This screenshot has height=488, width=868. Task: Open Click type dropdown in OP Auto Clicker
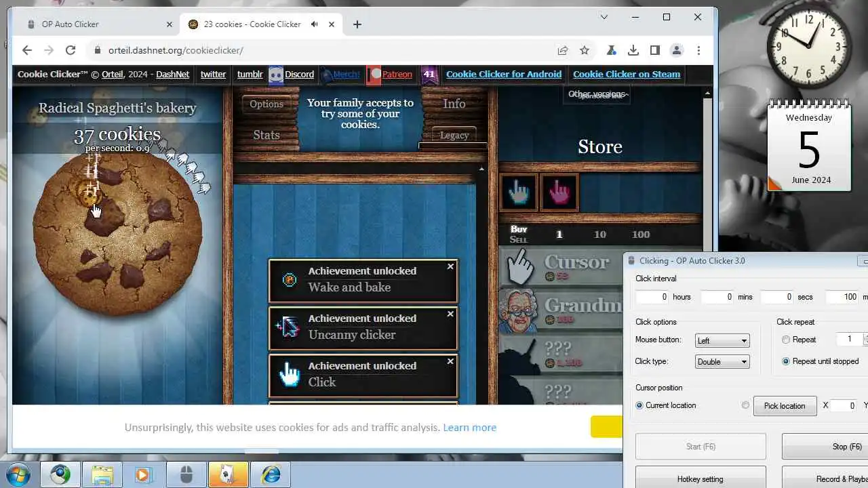(722, 362)
